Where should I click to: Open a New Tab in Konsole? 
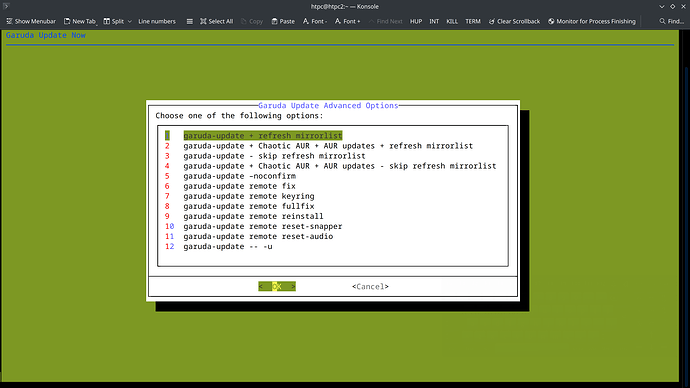tap(80, 21)
